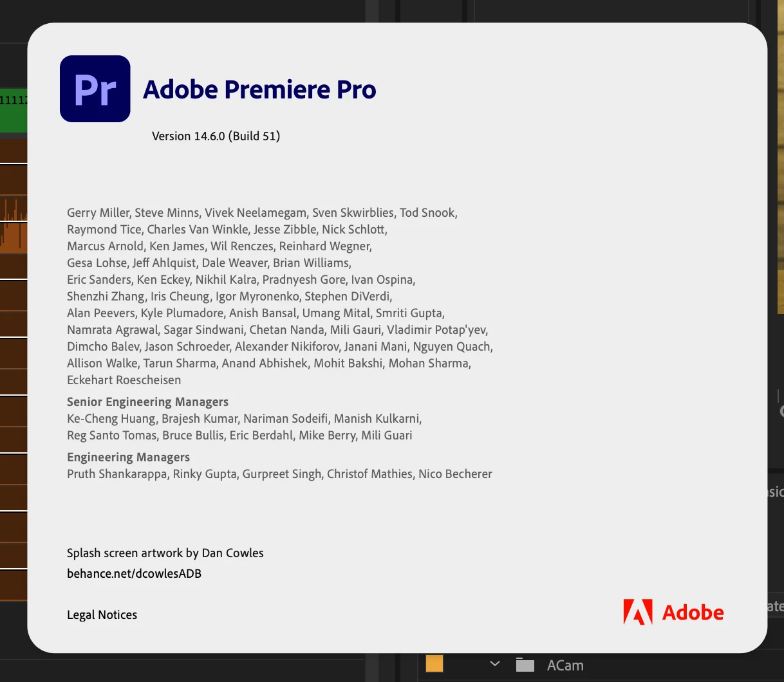
Task: Click the Adobe Premiere Pro title text
Action: pyautogui.click(x=259, y=89)
